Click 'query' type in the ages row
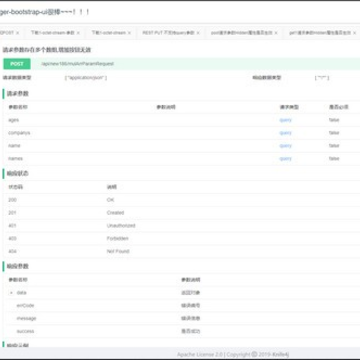Image resolution: width=360 pixels, height=360 pixels. tap(286, 120)
